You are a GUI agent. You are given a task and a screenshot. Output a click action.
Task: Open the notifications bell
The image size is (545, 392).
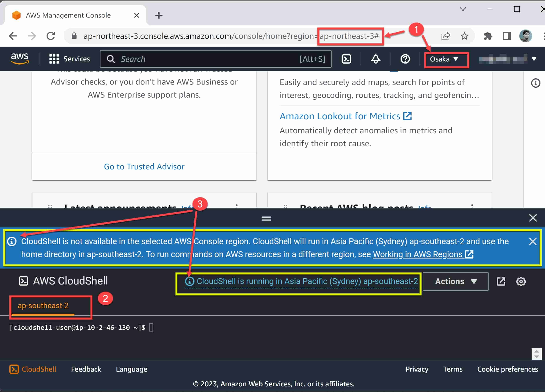click(376, 59)
